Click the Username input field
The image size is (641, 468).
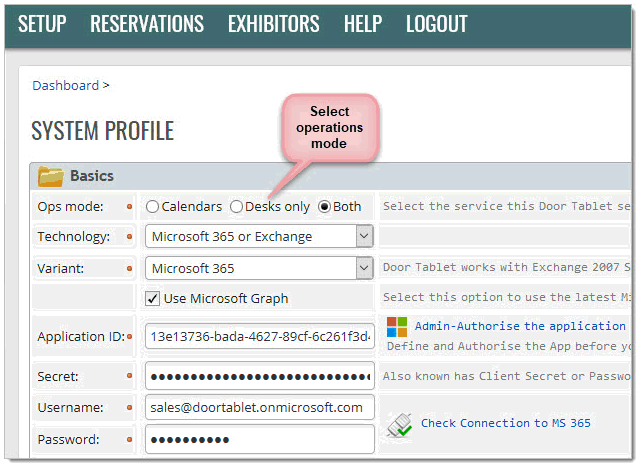260,407
